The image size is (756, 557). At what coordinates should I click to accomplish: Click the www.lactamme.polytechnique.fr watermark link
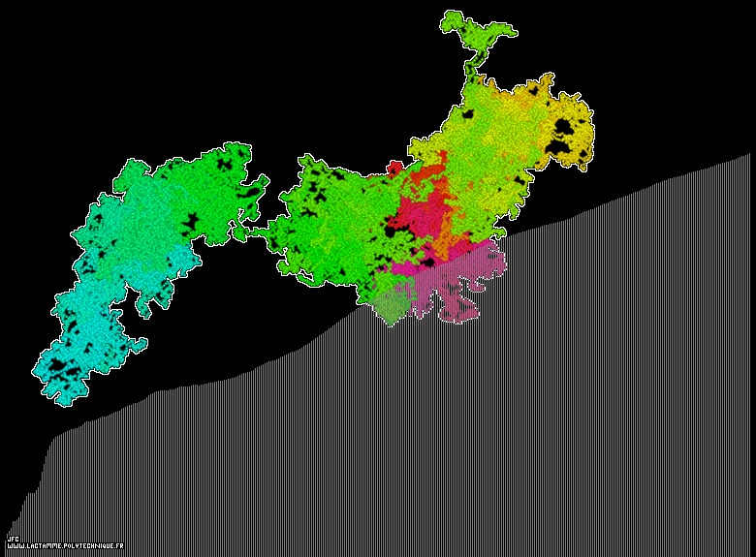(x=65, y=546)
